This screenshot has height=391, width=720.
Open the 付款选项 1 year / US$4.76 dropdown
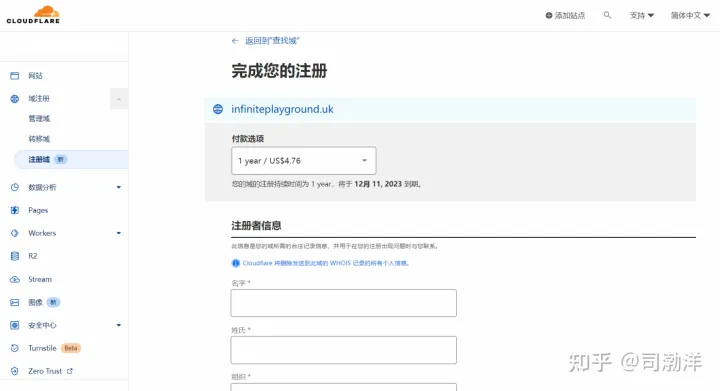tap(304, 161)
